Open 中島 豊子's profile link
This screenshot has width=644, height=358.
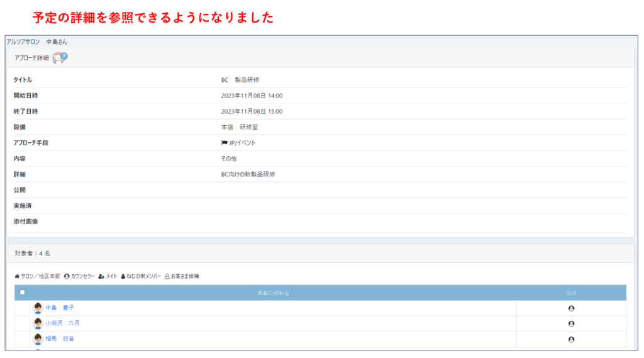[60, 308]
